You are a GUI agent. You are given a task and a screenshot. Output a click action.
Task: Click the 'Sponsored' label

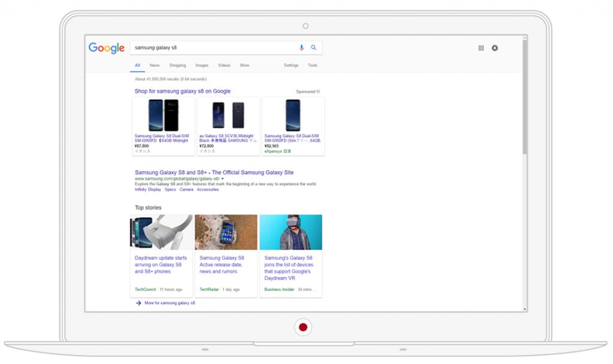click(305, 92)
